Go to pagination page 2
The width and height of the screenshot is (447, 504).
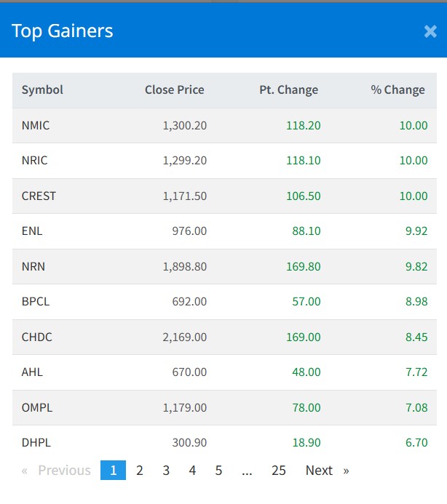(140, 471)
